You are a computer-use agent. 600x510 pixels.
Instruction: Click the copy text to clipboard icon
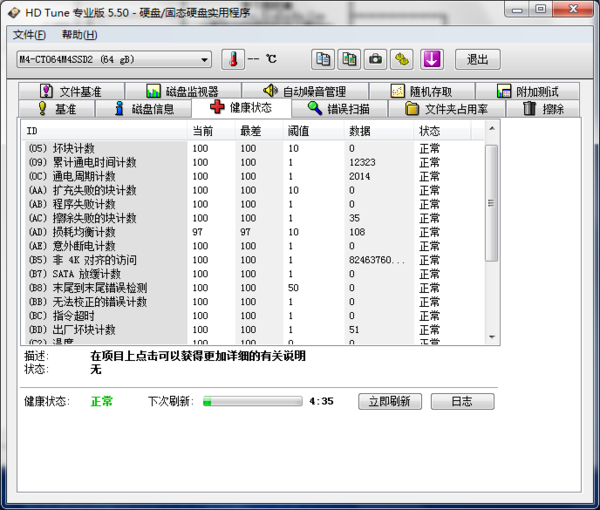tap(323, 59)
